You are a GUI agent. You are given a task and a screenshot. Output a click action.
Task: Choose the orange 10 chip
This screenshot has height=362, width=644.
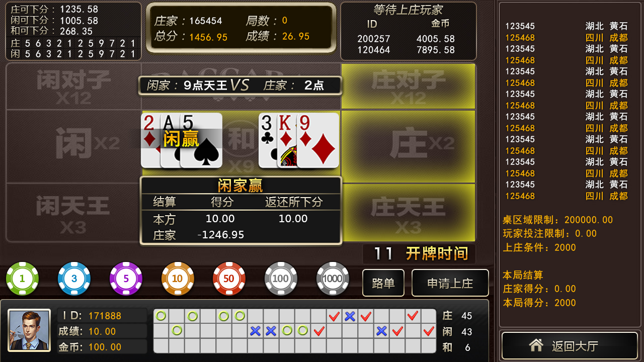click(x=178, y=279)
